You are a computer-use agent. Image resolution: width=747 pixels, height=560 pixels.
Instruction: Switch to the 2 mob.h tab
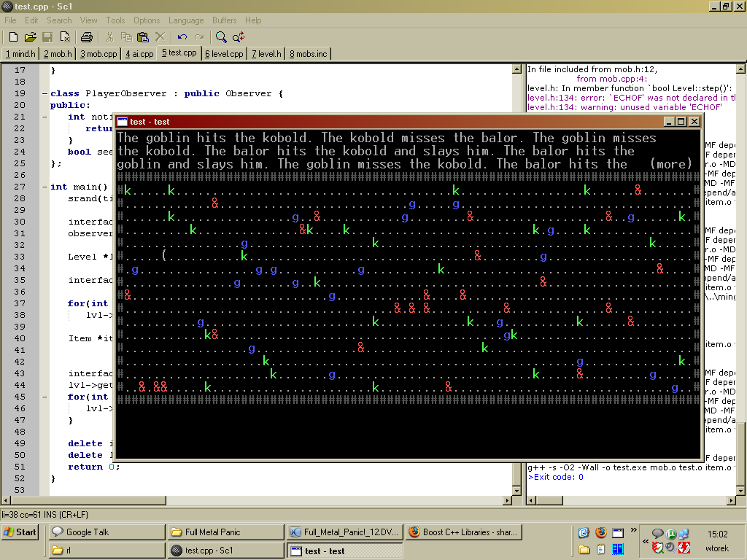pyautogui.click(x=58, y=54)
